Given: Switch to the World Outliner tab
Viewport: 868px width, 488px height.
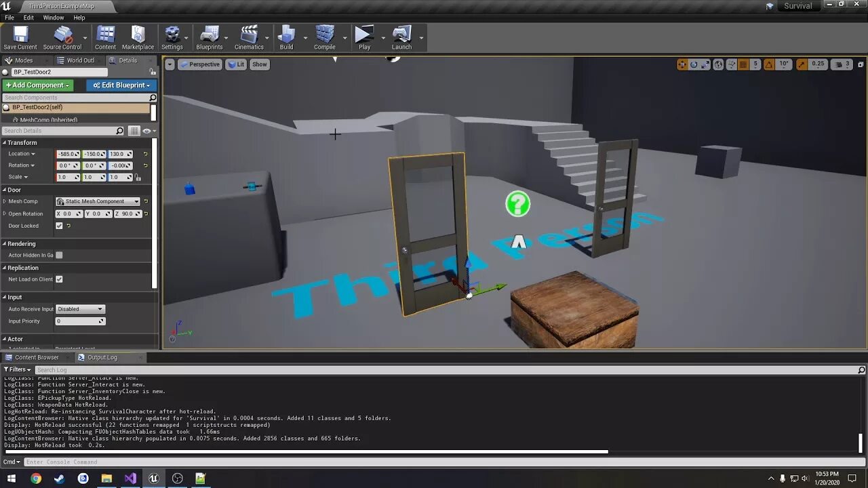Looking at the screenshot, I should tap(80, 60).
